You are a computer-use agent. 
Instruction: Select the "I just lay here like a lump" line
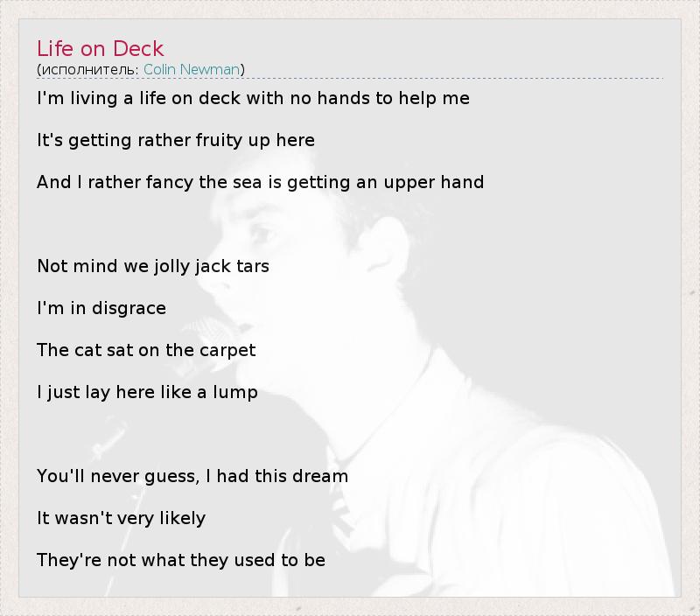tap(147, 392)
